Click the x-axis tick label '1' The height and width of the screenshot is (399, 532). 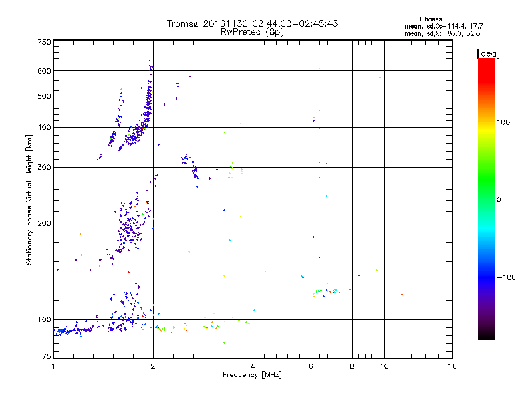click(53, 366)
